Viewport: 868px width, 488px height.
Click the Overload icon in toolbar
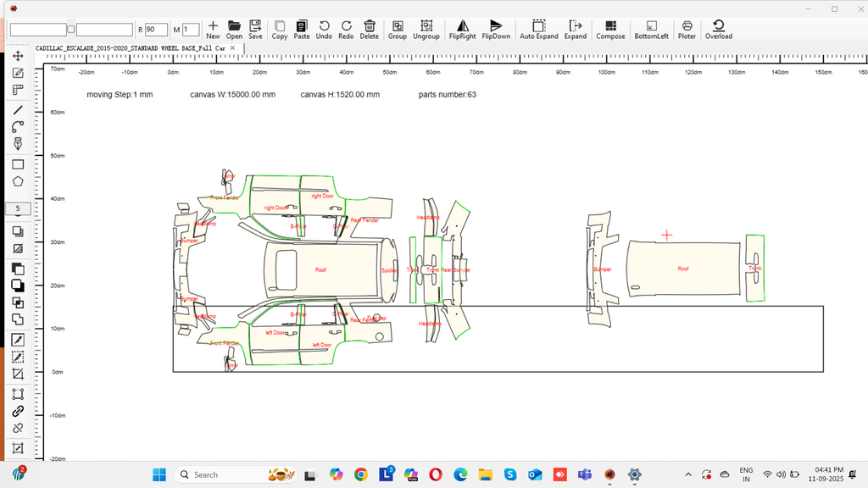[718, 30]
